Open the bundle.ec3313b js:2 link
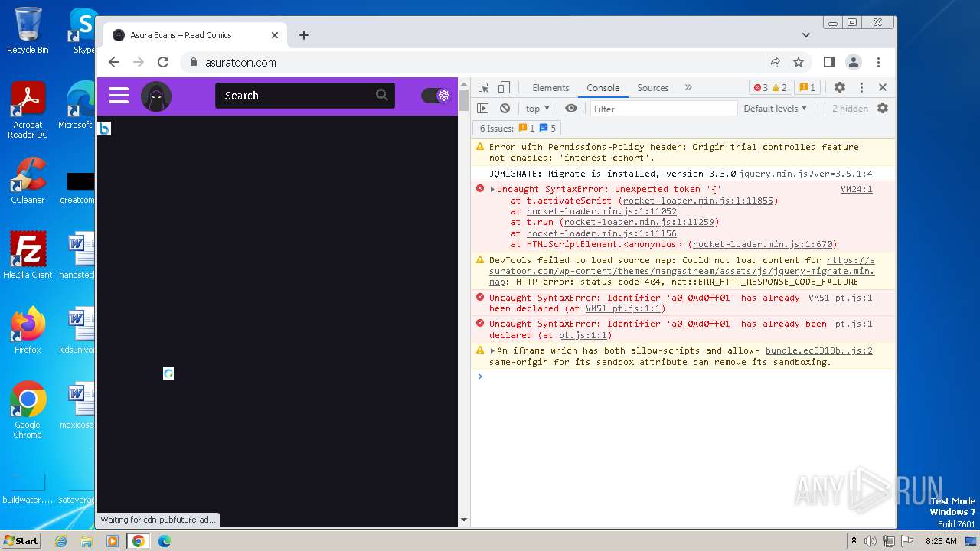 click(x=818, y=350)
